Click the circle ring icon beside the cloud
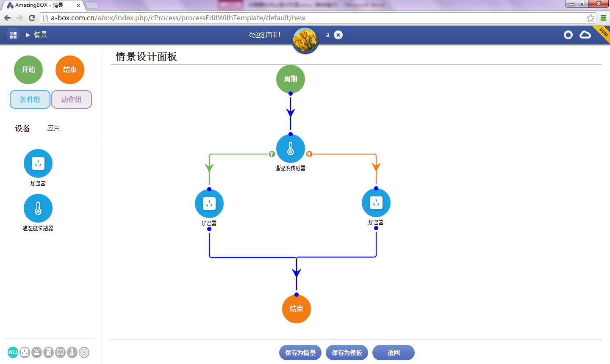The width and height of the screenshot is (610, 364). pos(568,35)
